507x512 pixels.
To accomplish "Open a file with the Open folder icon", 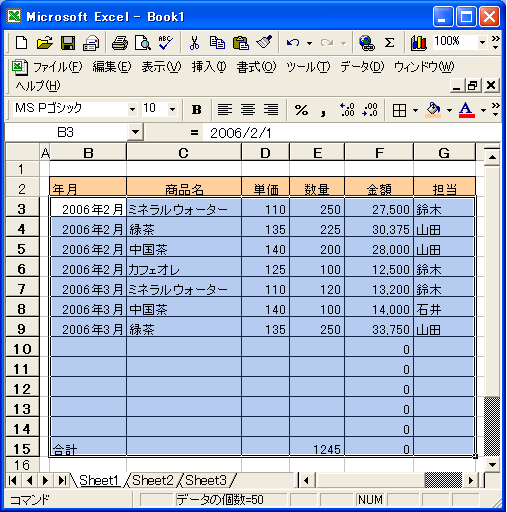I will click(45, 43).
